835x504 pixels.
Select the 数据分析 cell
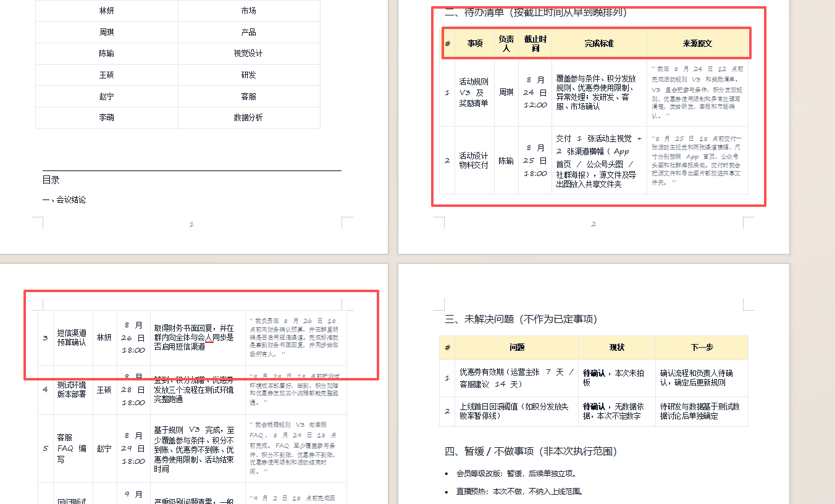click(249, 118)
